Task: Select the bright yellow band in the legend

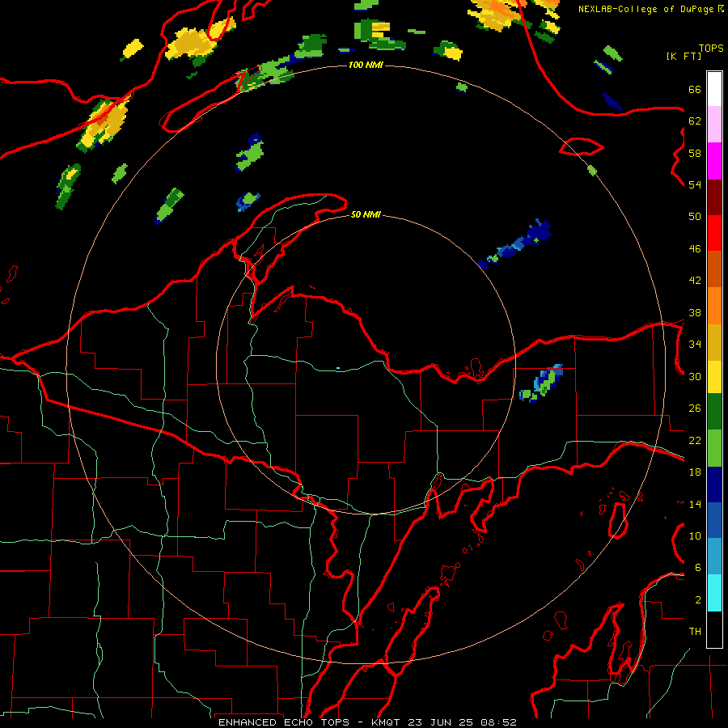Action: pos(714,377)
